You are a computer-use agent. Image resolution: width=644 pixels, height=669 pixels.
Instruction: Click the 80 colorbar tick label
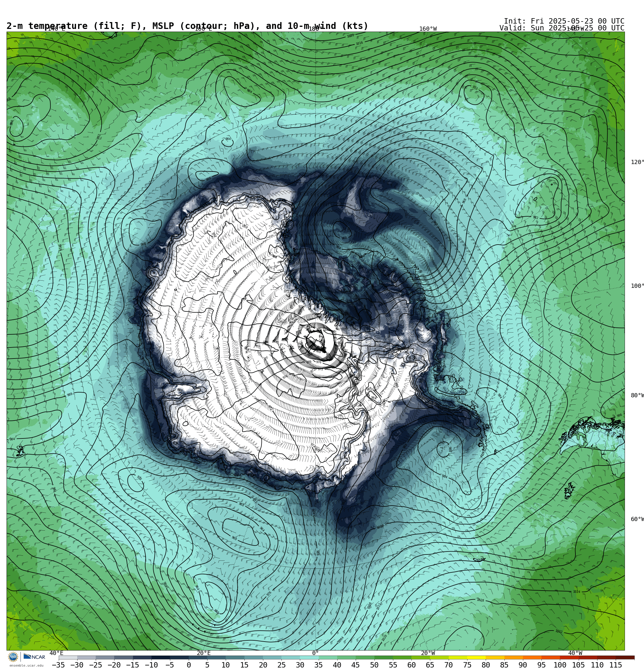pos(486,665)
